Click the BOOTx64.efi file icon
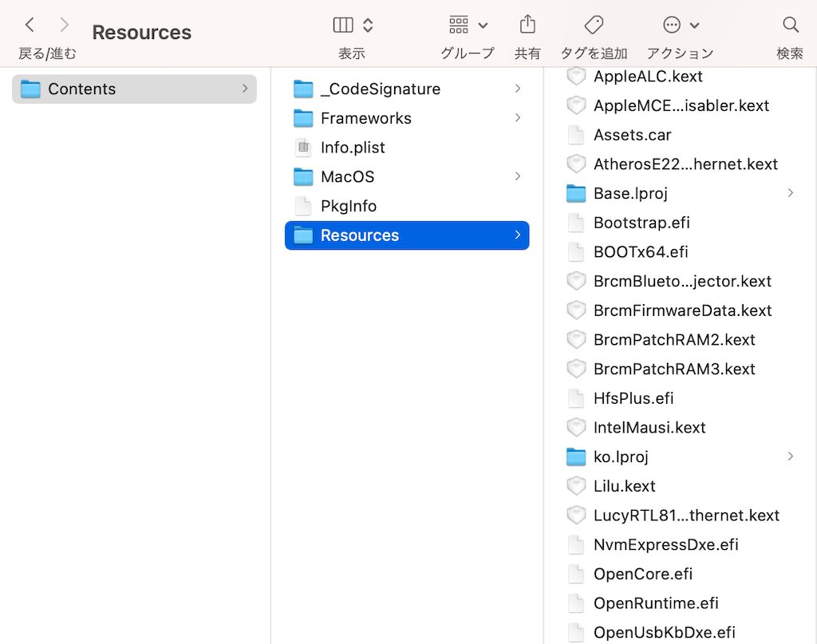The image size is (817, 644). [x=576, y=251]
